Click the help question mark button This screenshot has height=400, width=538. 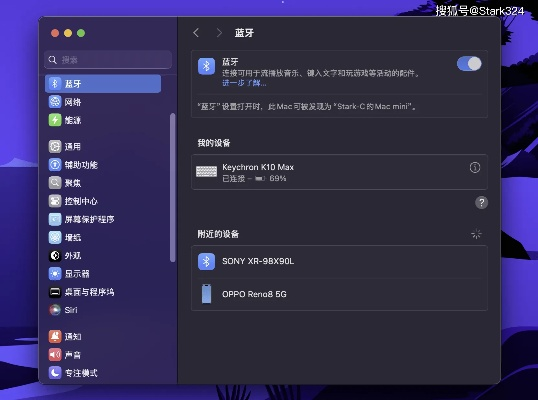(x=481, y=202)
